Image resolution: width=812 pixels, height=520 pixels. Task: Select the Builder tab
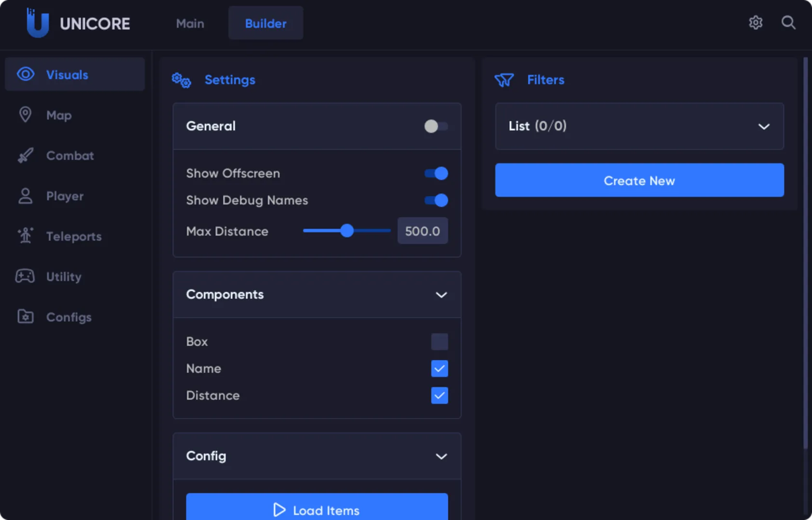coord(265,23)
